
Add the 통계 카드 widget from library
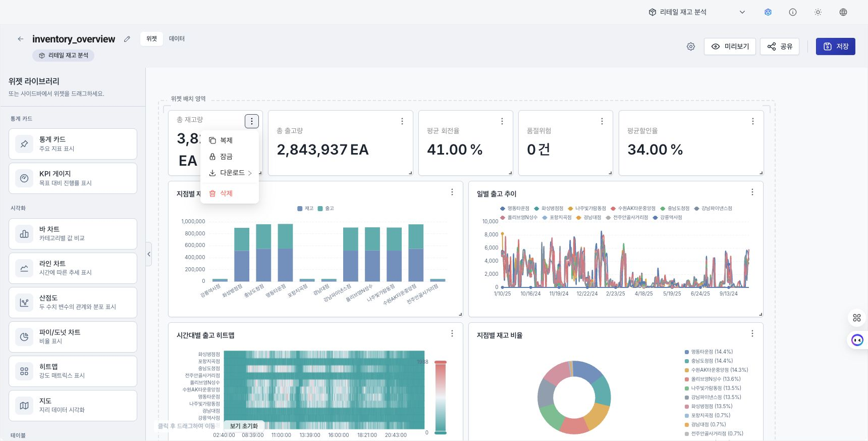click(73, 144)
